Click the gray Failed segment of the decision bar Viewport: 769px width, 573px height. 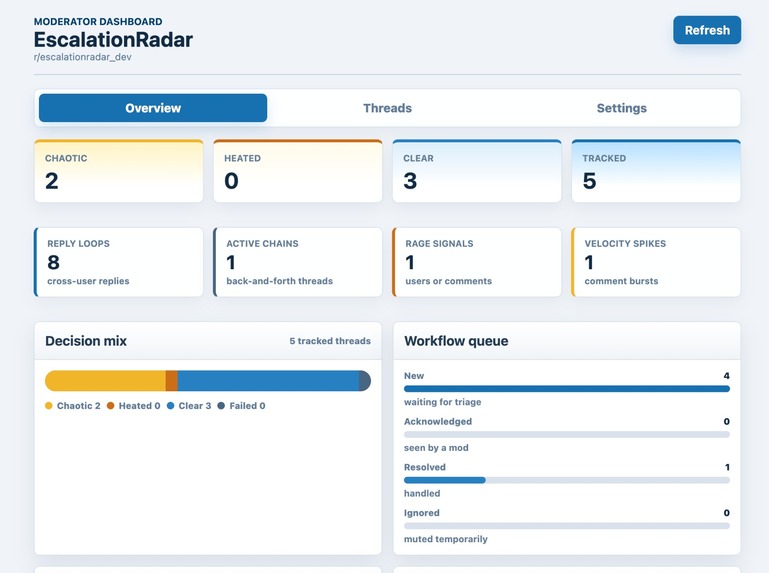tap(365, 381)
